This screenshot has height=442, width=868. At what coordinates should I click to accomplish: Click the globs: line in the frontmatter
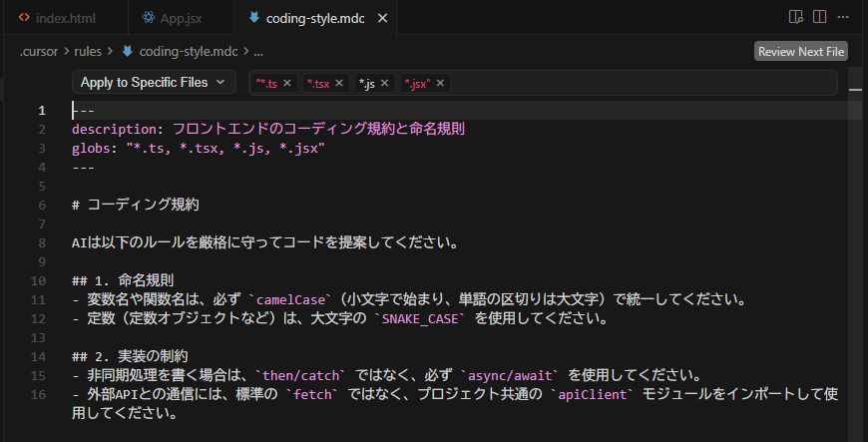(x=199, y=148)
